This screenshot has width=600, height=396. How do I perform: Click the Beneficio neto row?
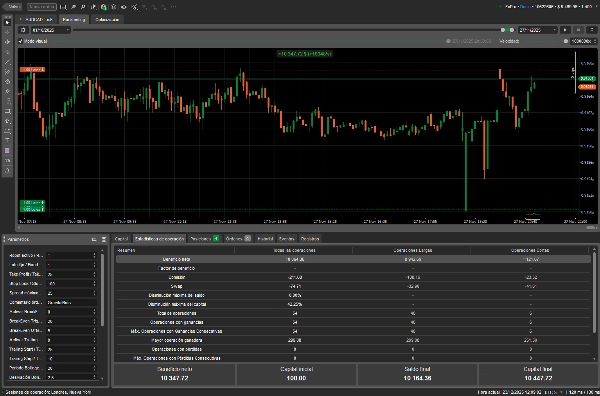(x=353, y=259)
